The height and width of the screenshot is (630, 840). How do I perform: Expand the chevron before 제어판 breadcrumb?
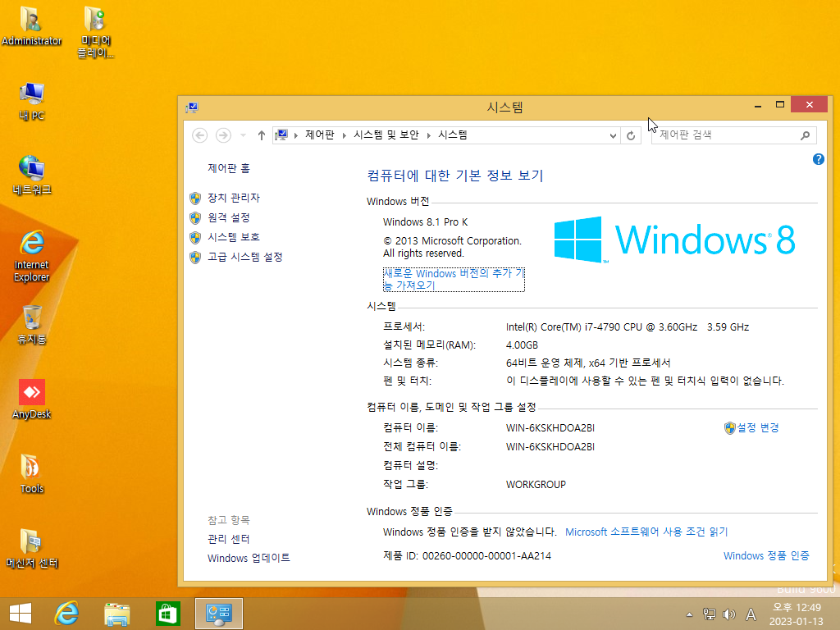tap(295, 135)
